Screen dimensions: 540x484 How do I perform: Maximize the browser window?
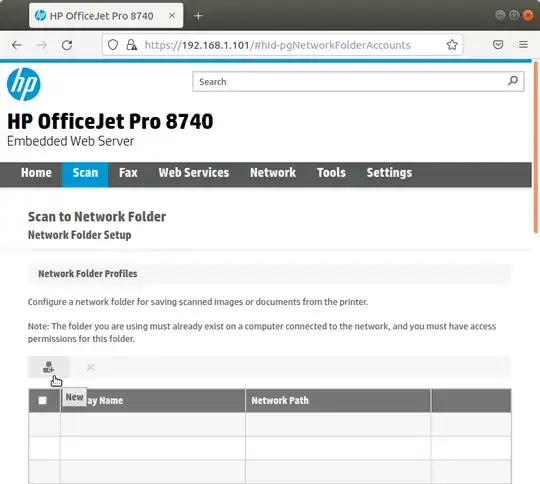pos(514,15)
